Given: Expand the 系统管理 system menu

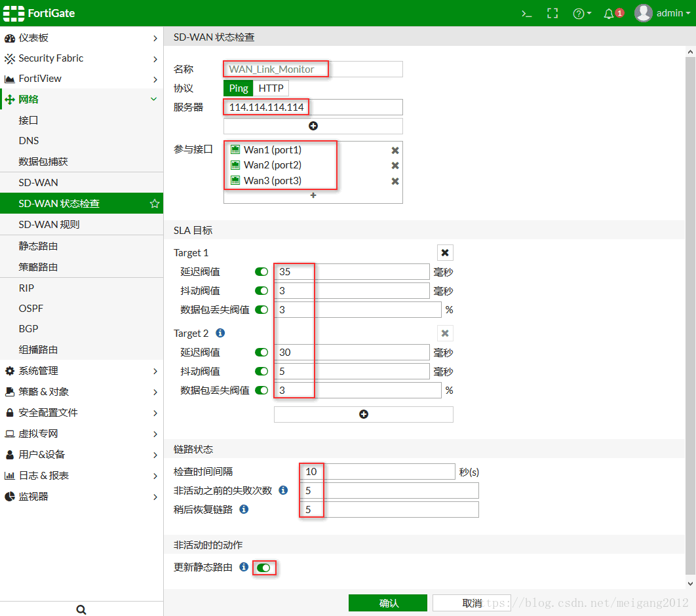Looking at the screenshot, I should [x=82, y=371].
